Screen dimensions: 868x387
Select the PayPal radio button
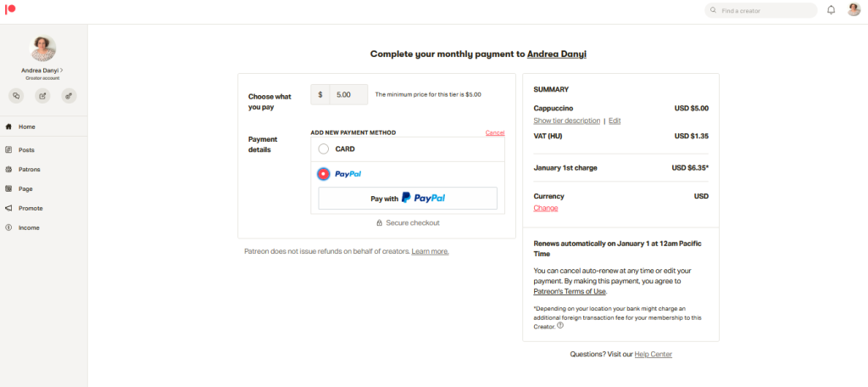pyautogui.click(x=324, y=174)
